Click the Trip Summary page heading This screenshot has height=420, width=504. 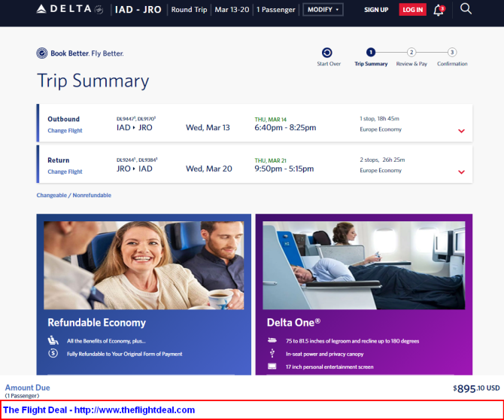pyautogui.click(x=93, y=81)
